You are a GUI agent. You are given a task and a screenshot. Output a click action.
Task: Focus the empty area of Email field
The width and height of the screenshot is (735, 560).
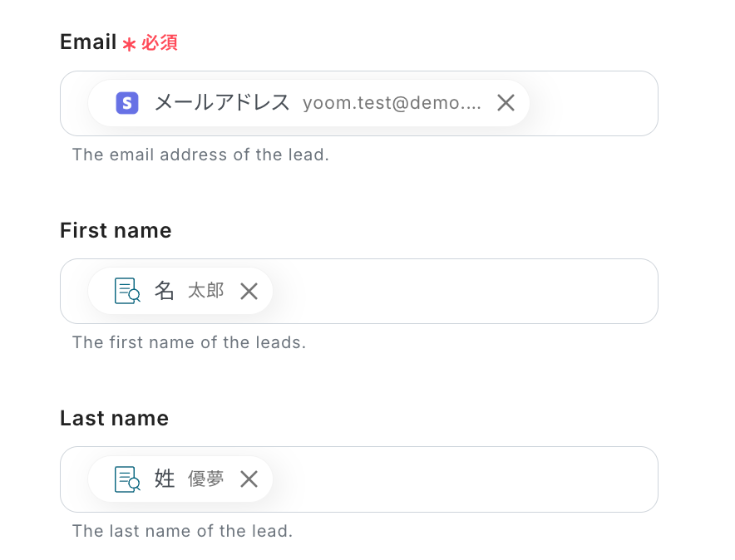click(592, 103)
